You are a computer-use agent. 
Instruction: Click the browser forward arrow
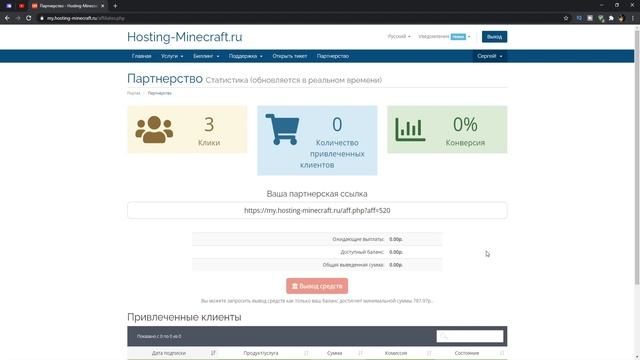pyautogui.click(x=18, y=18)
